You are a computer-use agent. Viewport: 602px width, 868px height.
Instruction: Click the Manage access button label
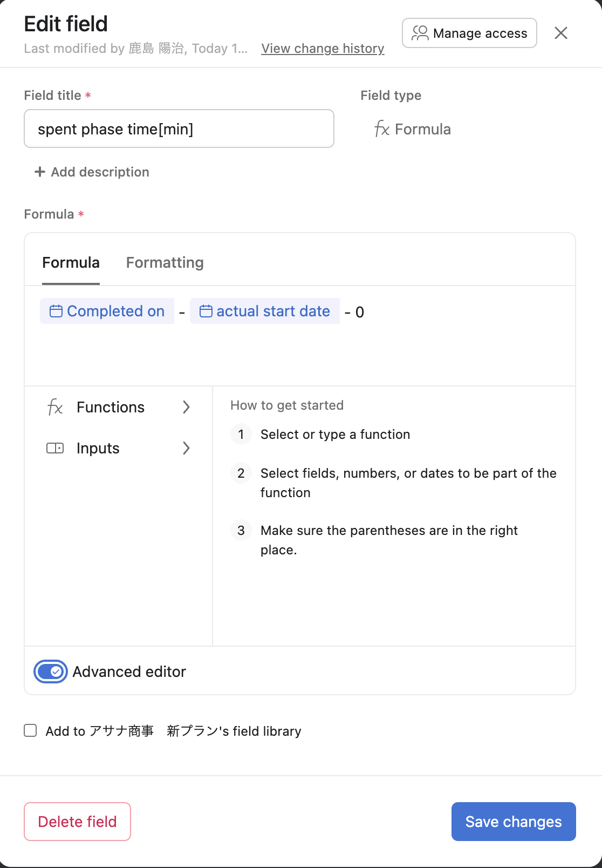coord(480,33)
